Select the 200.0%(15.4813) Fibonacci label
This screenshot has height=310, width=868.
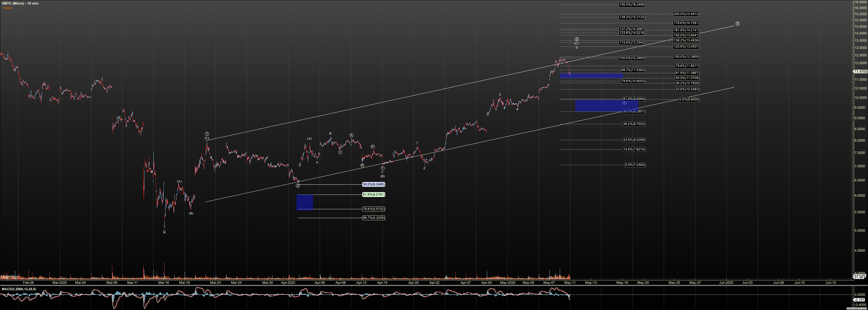(x=686, y=14)
